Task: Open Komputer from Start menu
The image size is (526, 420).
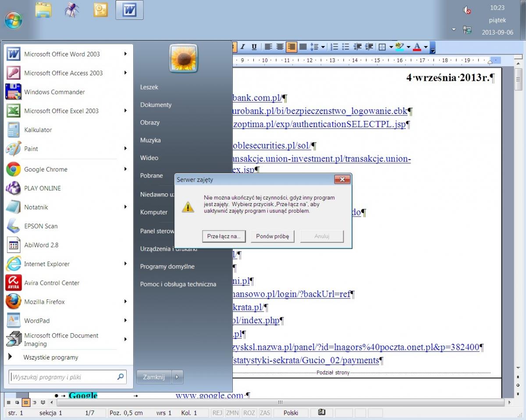Action: click(x=154, y=212)
